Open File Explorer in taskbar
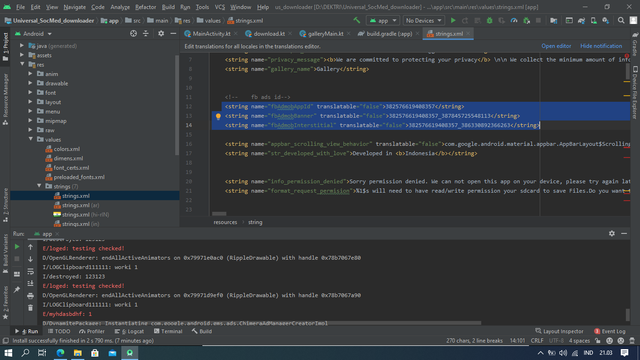 coord(78,353)
